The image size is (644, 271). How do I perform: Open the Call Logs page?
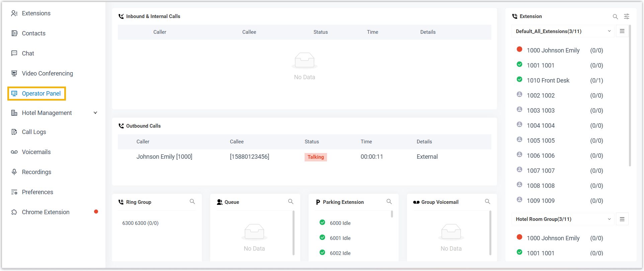click(34, 132)
